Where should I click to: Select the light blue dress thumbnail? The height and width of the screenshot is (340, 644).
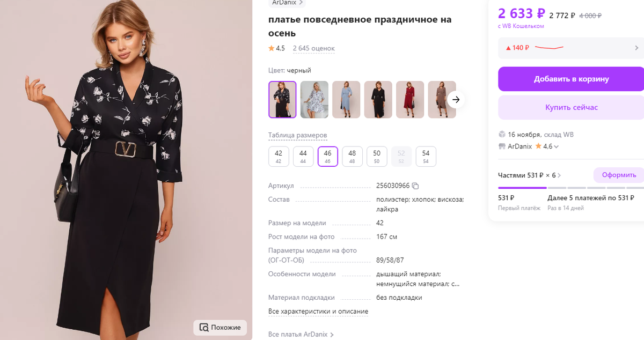point(346,99)
